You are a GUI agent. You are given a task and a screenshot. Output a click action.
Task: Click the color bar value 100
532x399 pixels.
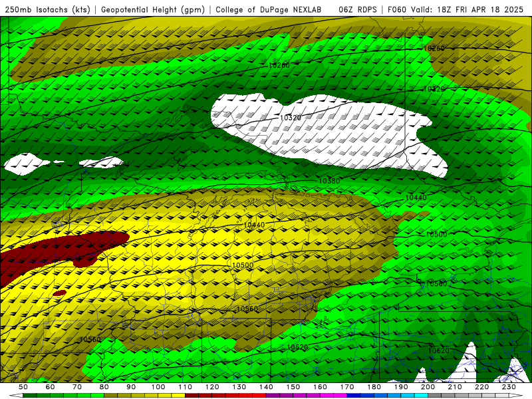pos(158,387)
